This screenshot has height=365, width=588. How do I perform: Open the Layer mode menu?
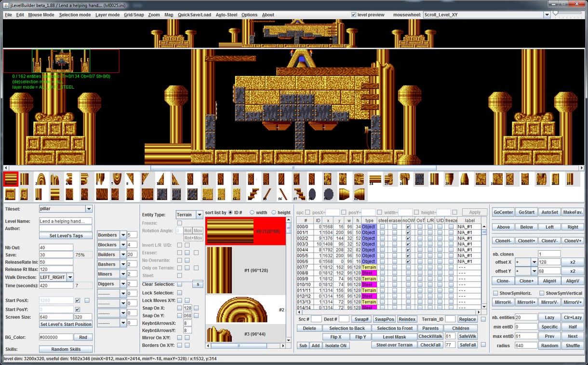coord(107,14)
